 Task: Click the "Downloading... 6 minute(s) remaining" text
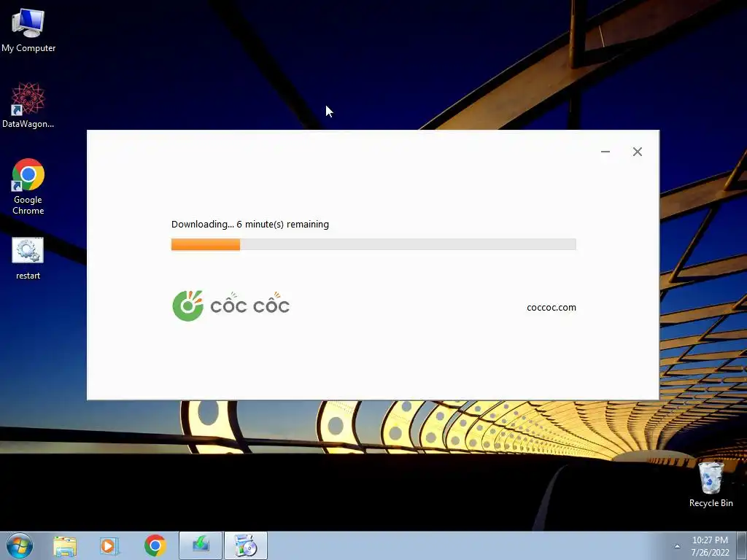point(250,225)
